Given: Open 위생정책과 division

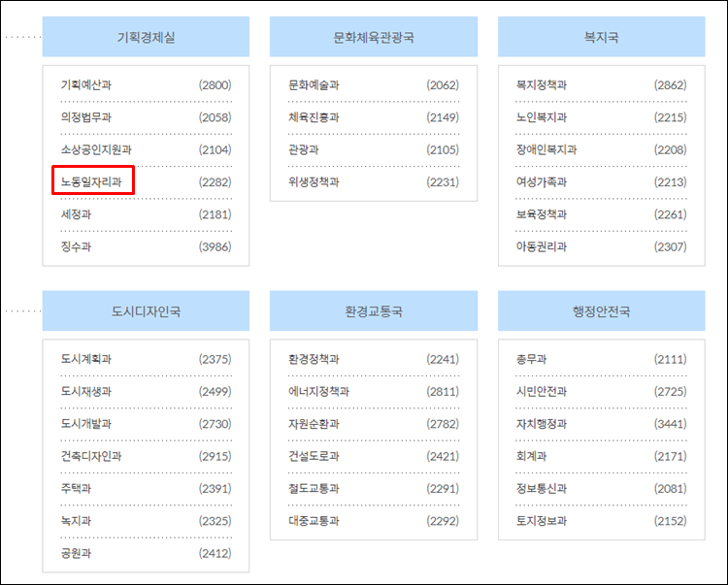Looking at the screenshot, I should [314, 181].
